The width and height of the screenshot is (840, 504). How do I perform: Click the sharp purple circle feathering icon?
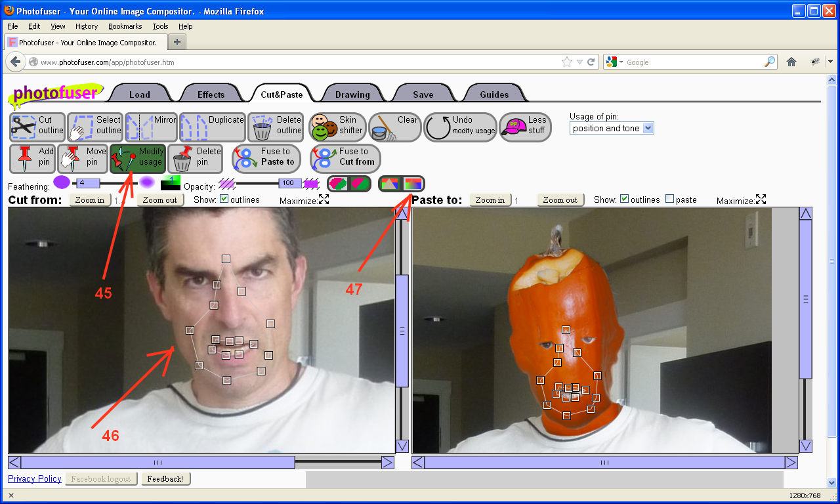tap(62, 182)
